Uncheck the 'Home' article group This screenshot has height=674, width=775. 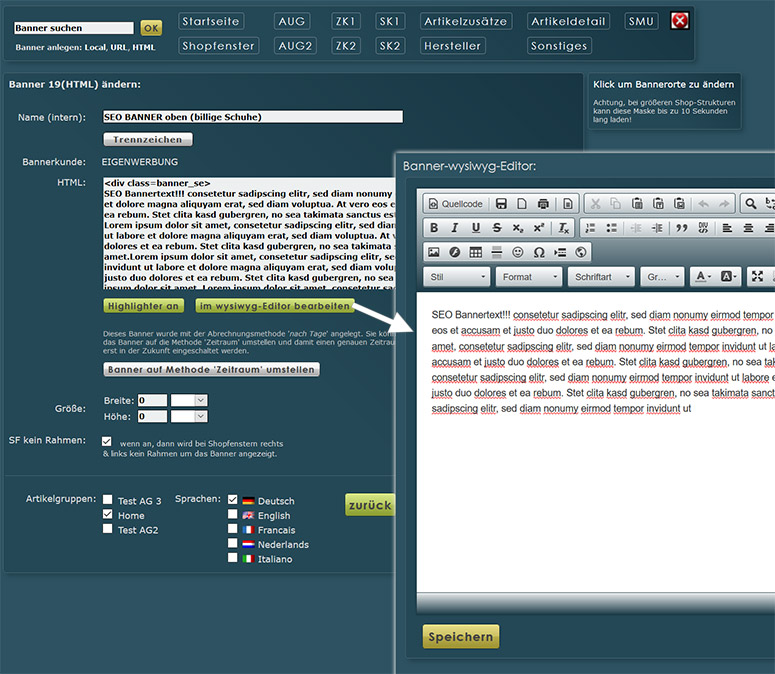[x=107, y=514]
